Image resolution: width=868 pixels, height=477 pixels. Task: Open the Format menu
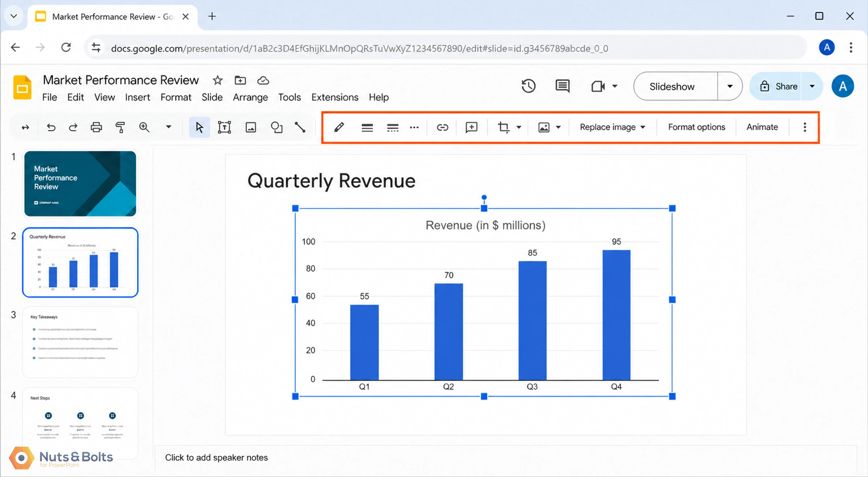pos(176,97)
